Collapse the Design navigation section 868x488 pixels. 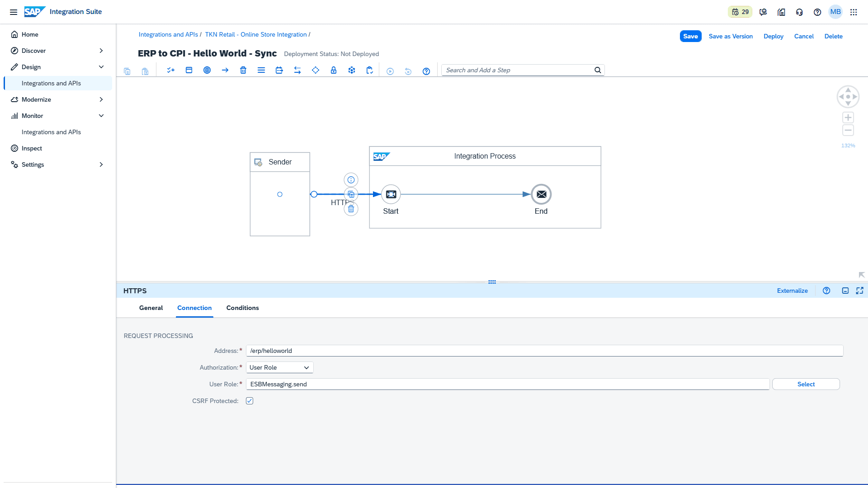point(101,67)
